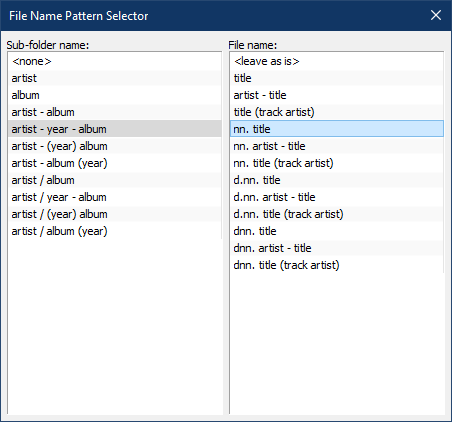Choose 'artist - (year) album' sub-folder
Screen dimensions: 452x422
pyautogui.click(x=115, y=146)
